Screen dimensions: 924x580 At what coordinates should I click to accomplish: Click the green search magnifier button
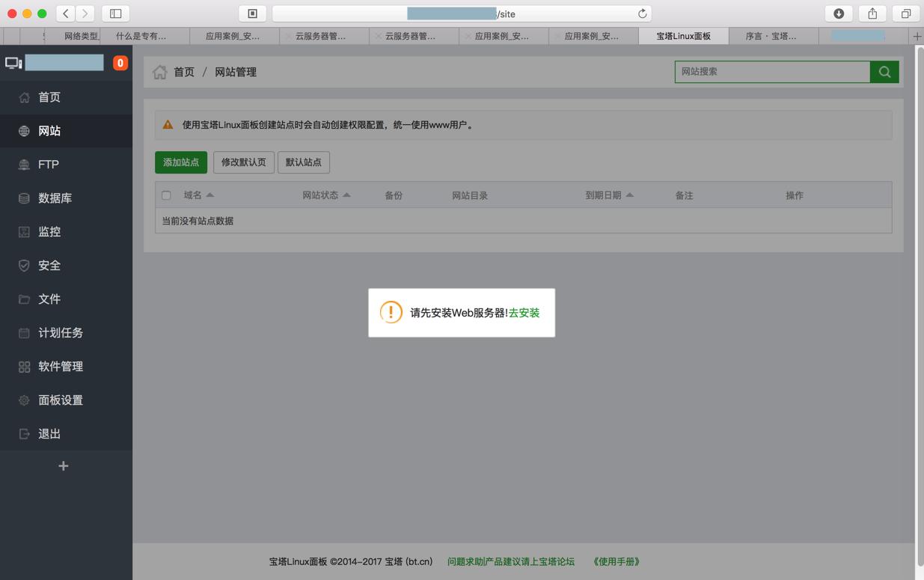[x=884, y=72]
